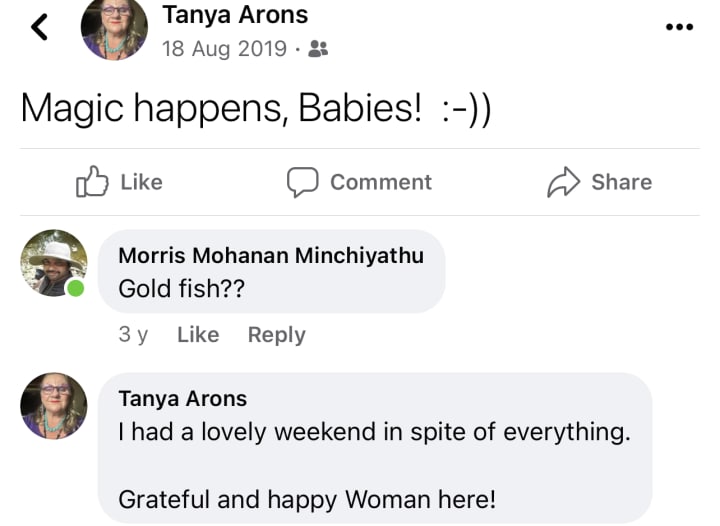Image resolution: width=720 pixels, height=526 pixels.
Task: Tap the Share arrow icon
Action: [x=564, y=182]
